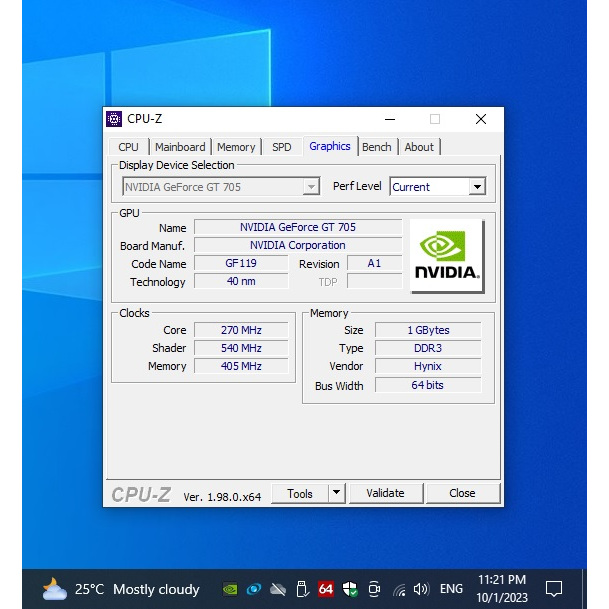Viewport: 609px width, 609px height.
Task: Select the Bench tab
Action: pyautogui.click(x=377, y=147)
